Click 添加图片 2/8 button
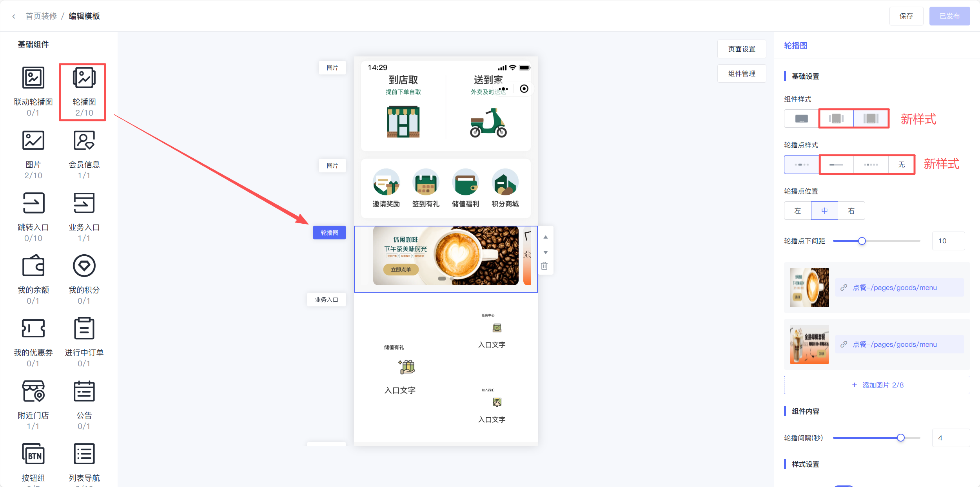This screenshot has height=487, width=980. click(x=877, y=385)
